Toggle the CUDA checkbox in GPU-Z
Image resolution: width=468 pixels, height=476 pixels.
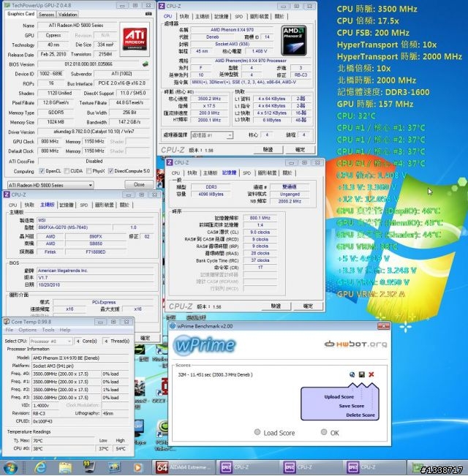[x=67, y=171]
